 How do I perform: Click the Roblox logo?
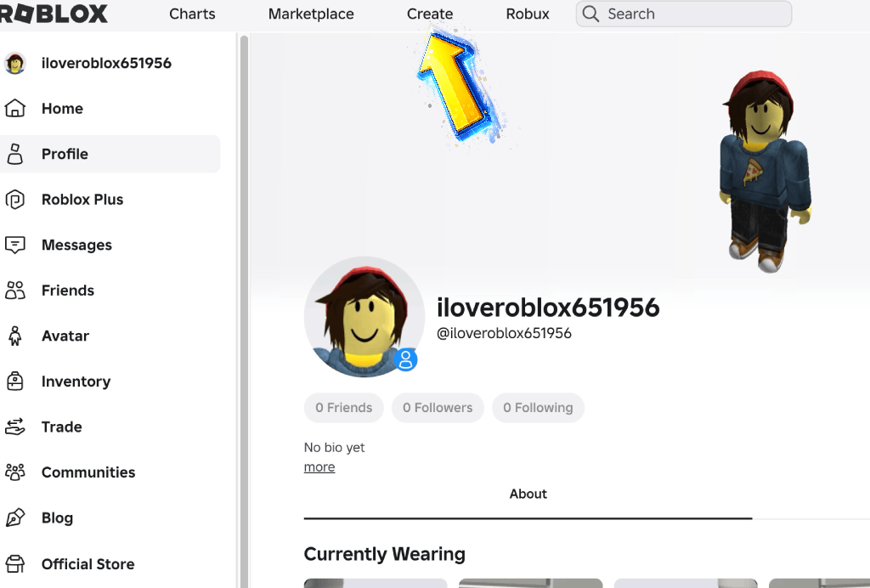54,14
